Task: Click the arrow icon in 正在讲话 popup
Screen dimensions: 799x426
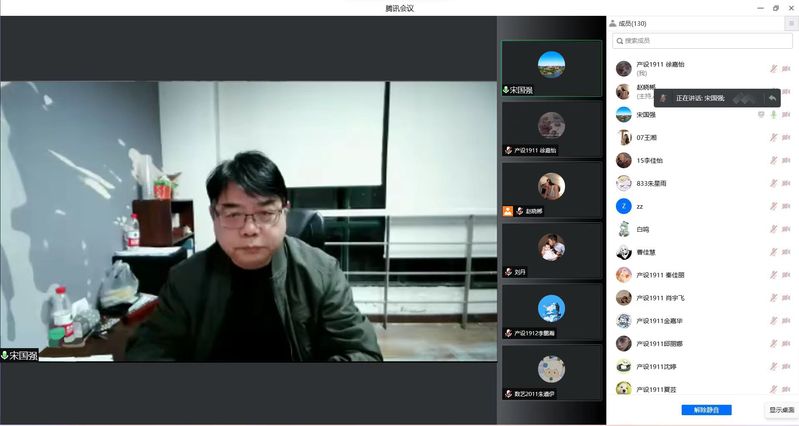Action: (772, 98)
